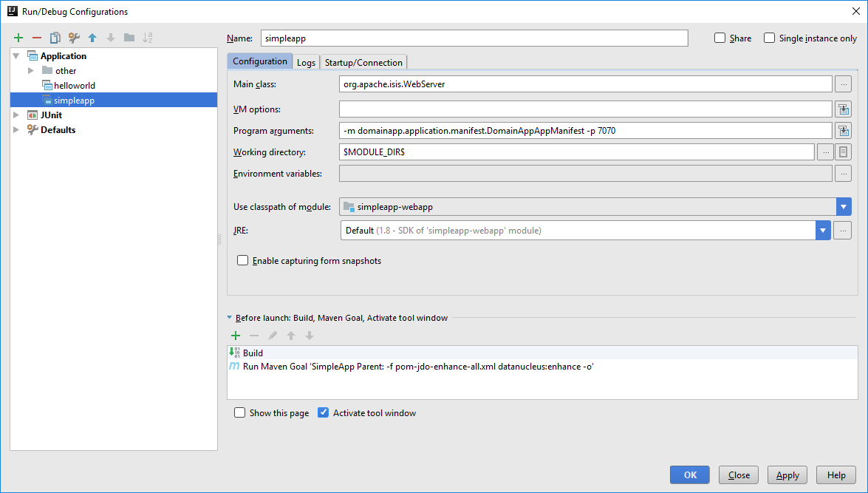Add a before launch task with plus
The width and height of the screenshot is (868, 493).
pos(236,336)
